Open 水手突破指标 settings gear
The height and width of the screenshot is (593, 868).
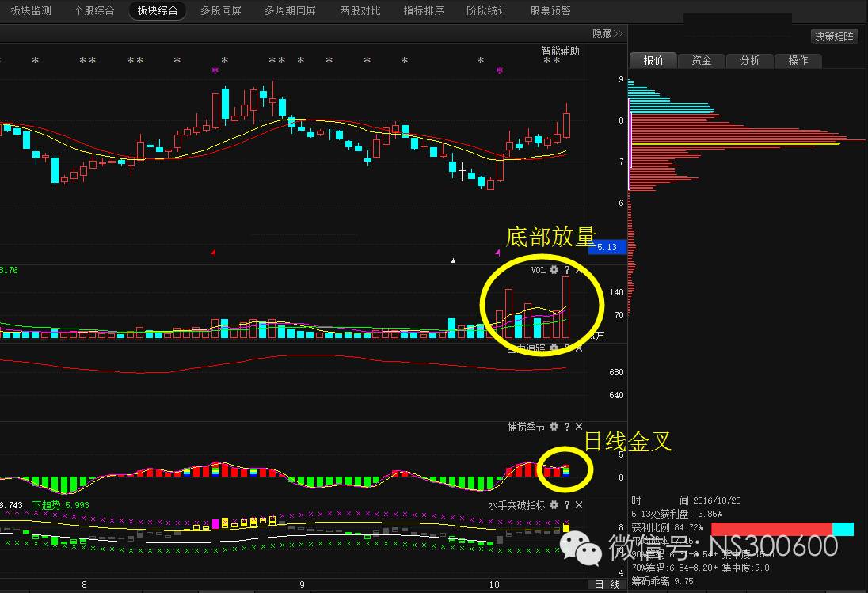(554, 505)
